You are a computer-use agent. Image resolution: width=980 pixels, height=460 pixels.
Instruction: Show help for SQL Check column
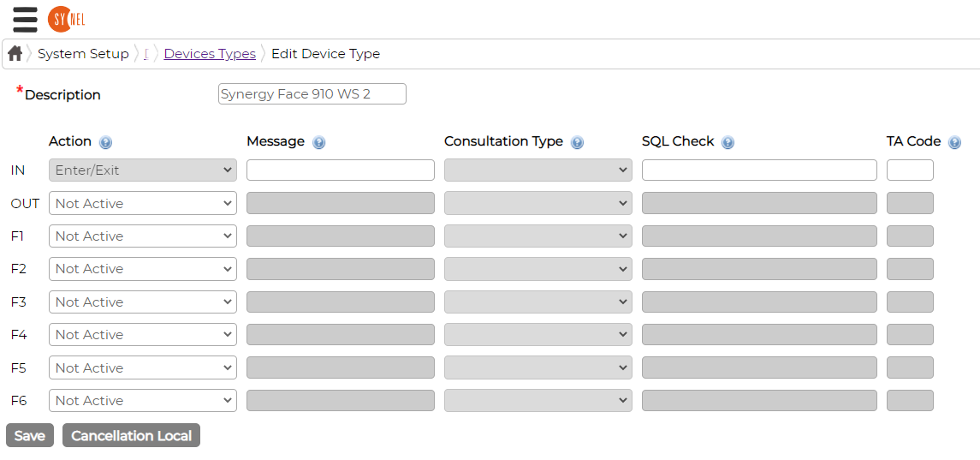coord(728,143)
